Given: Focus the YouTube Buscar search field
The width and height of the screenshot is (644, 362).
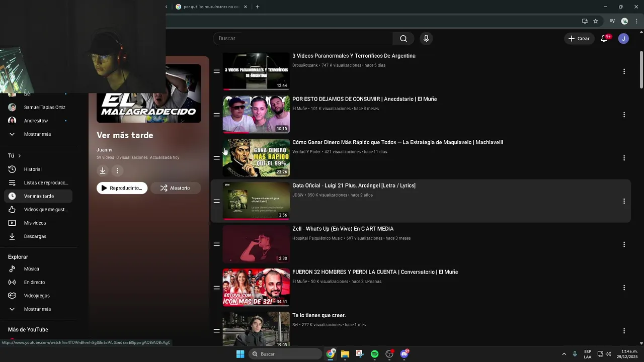Looking at the screenshot, I should click(x=303, y=39).
